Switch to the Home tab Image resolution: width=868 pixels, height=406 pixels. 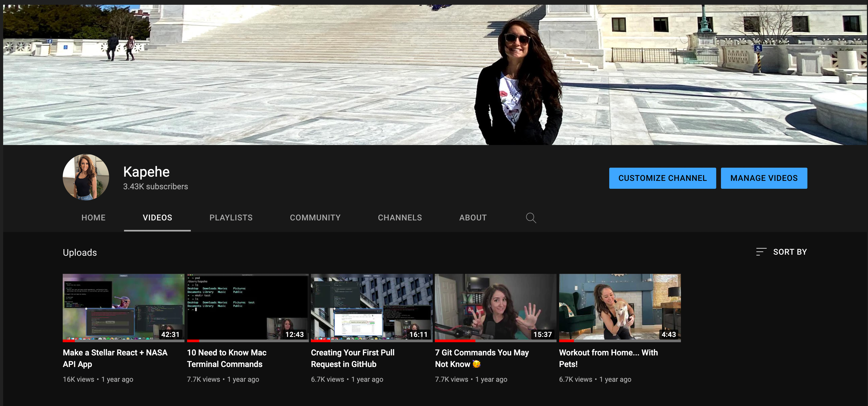click(x=93, y=218)
